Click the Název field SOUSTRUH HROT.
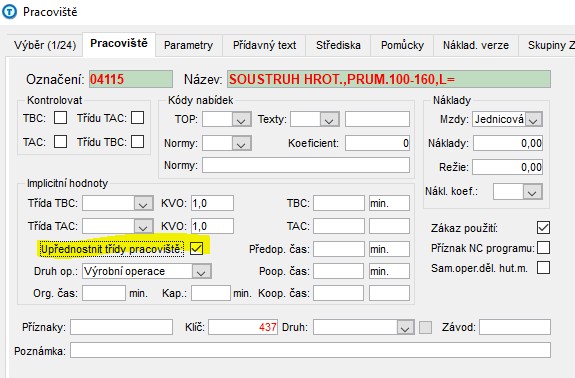The image size is (575, 378). pos(389,79)
